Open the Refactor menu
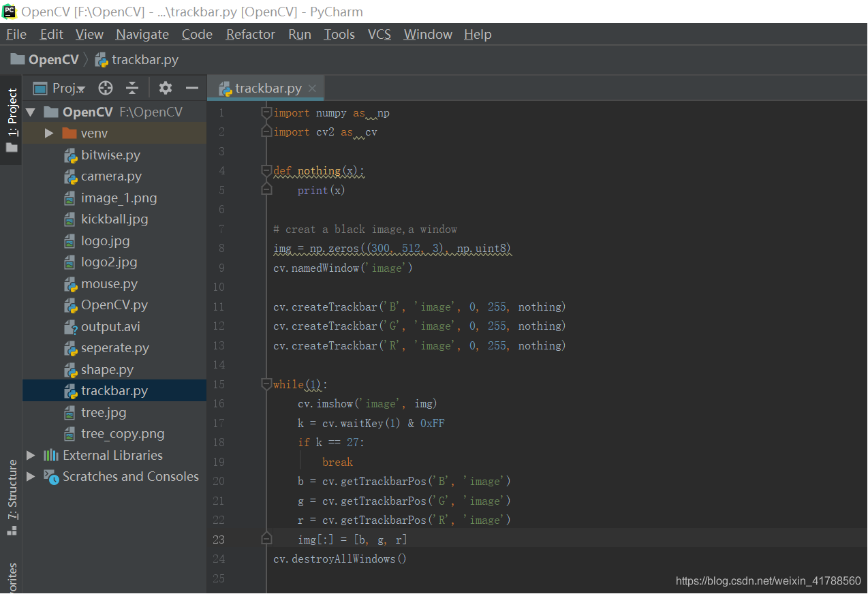Viewport: 868px width, 594px height. coord(251,34)
